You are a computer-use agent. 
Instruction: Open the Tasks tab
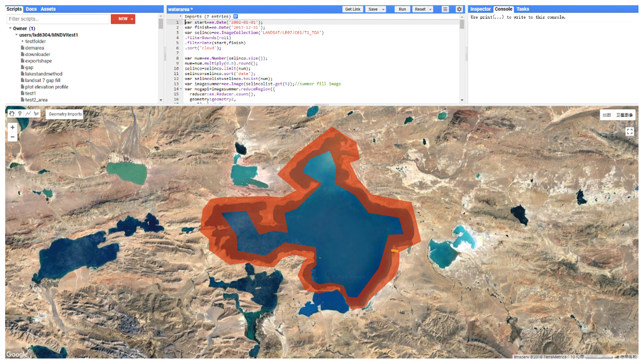click(x=522, y=9)
